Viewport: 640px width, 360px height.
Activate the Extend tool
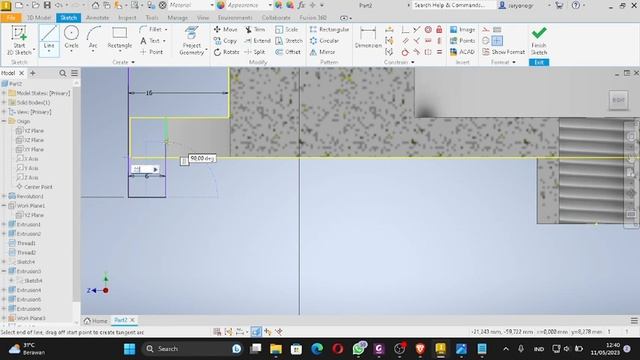[258, 41]
